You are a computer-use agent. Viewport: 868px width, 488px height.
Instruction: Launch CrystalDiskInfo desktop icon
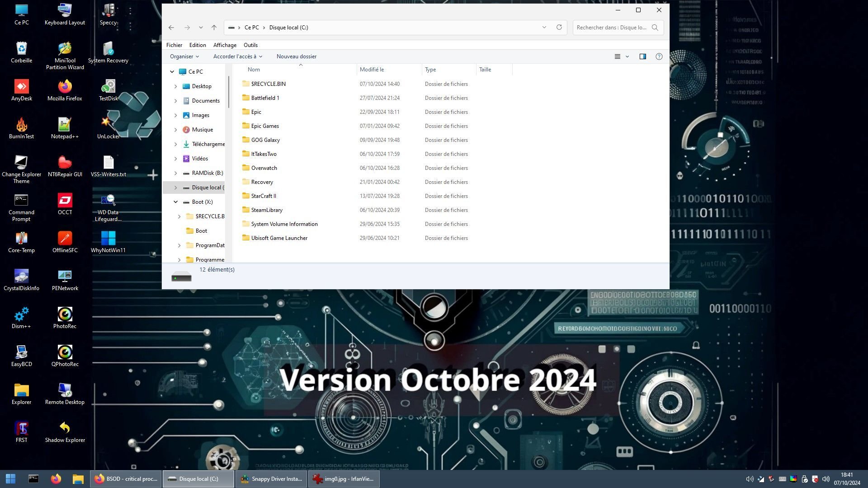pyautogui.click(x=21, y=280)
